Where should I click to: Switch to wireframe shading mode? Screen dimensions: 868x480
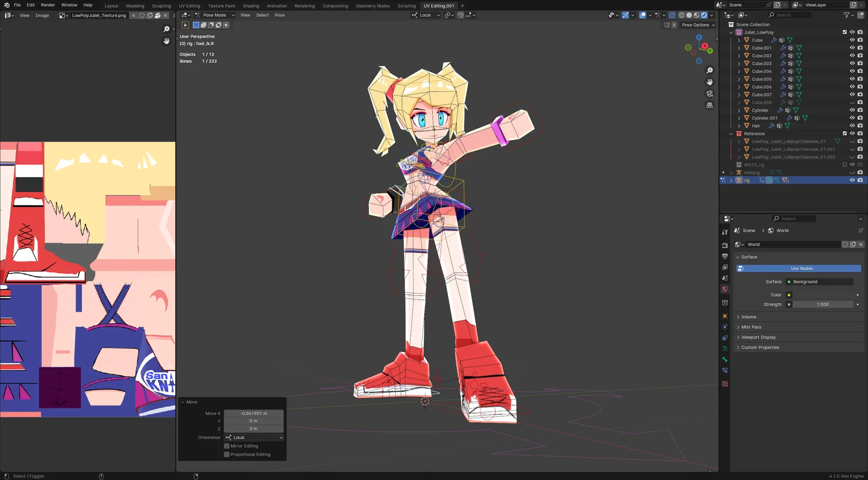pos(681,15)
